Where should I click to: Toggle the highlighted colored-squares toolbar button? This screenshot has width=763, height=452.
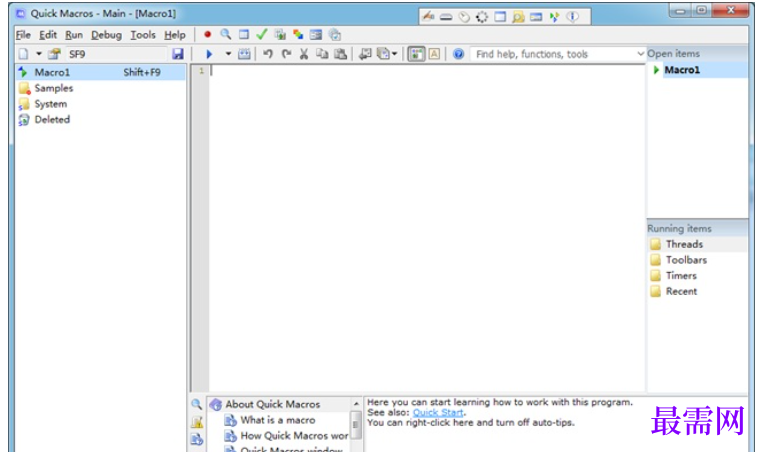pyautogui.click(x=416, y=54)
